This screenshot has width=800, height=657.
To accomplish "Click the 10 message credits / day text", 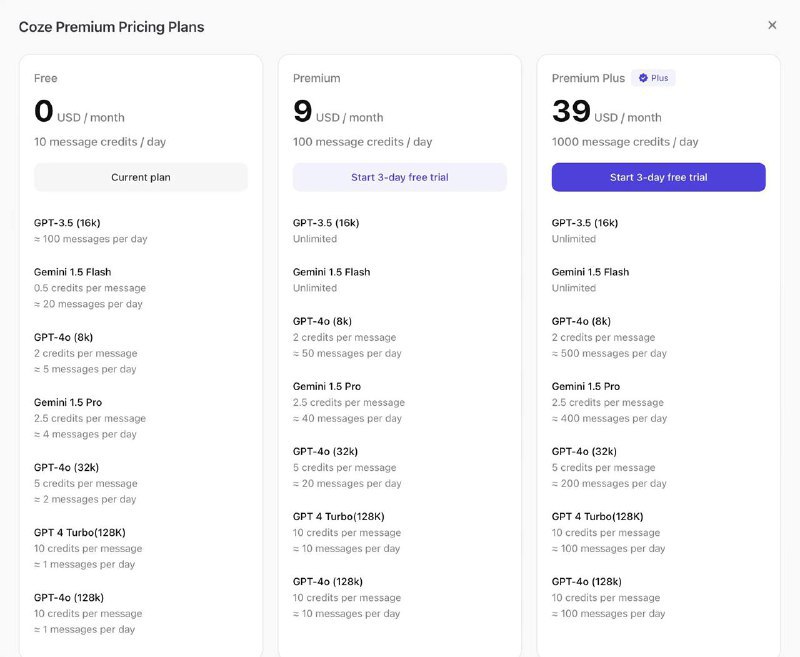I will 100,142.
